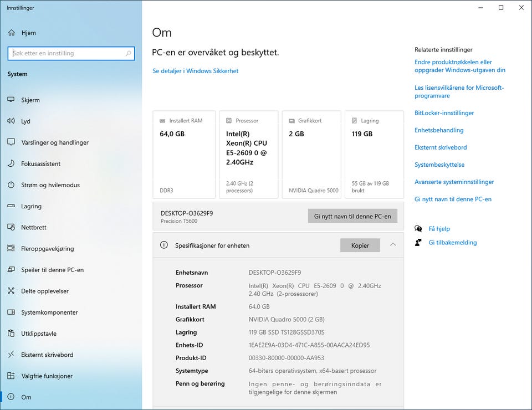Click the Installert RAM card icon
The width and height of the screenshot is (532, 410).
tap(162, 120)
